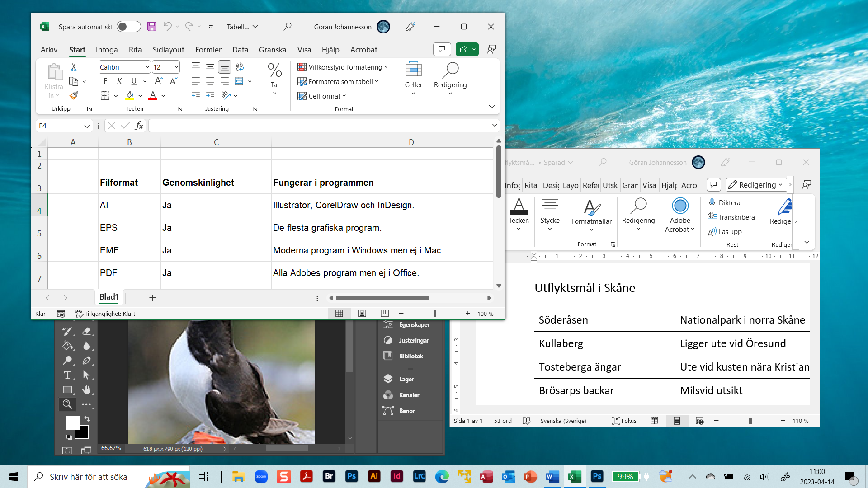The image size is (868, 488).
Task: Open the name box dropdown for cell F4
Action: click(87, 126)
